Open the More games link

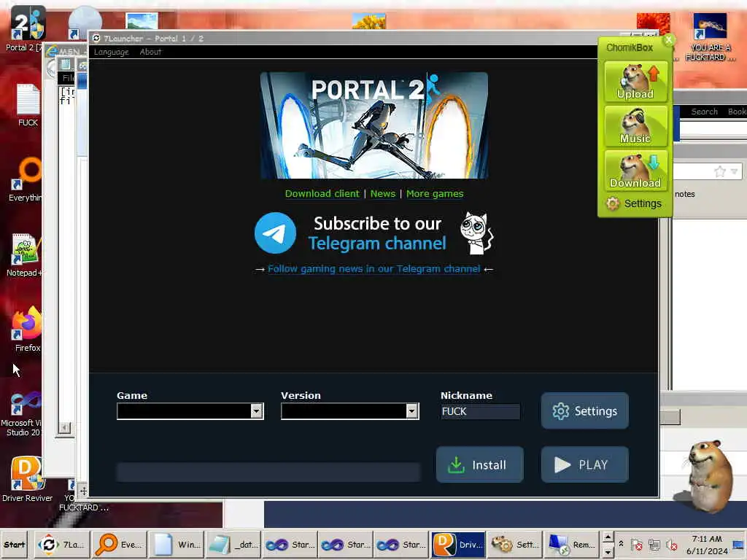coord(435,194)
